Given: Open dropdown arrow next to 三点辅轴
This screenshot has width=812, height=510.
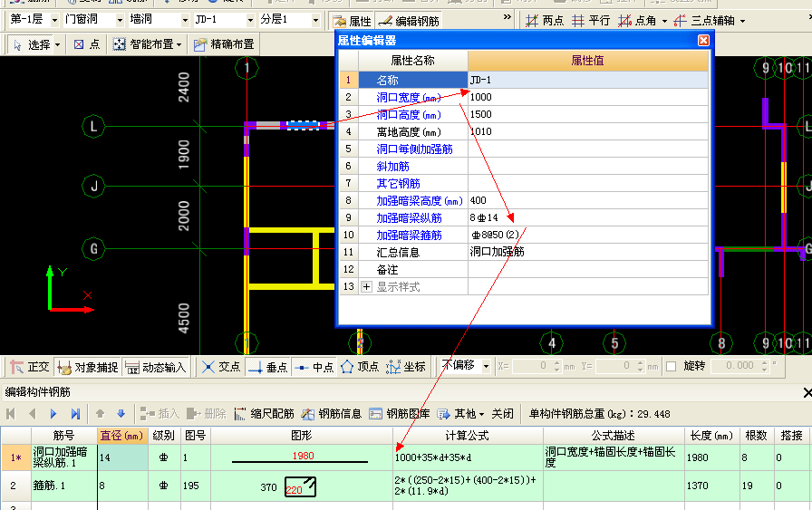Looking at the screenshot, I should pyautogui.click(x=742, y=21).
